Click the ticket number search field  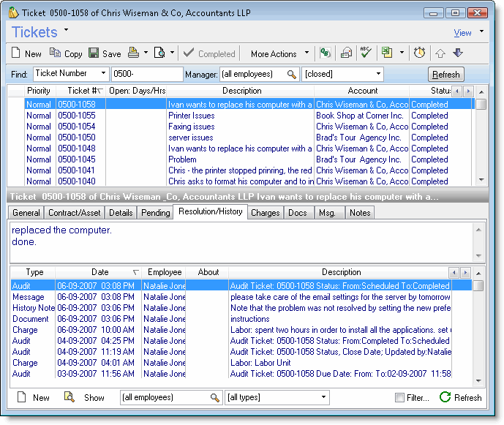[147, 74]
